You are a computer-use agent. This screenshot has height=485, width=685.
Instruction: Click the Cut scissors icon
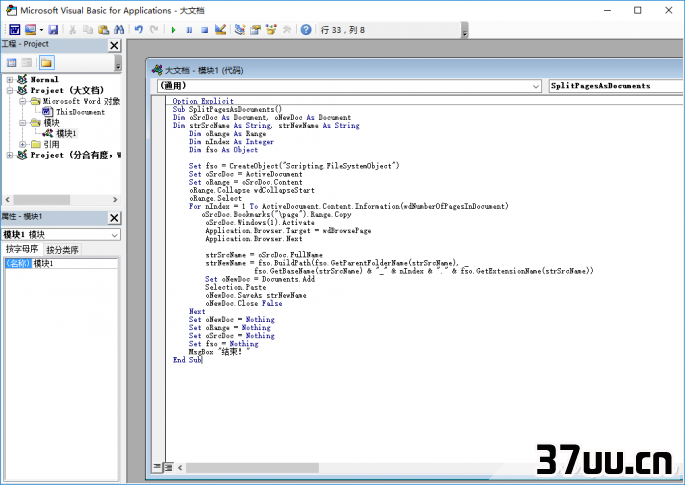coord(73,30)
